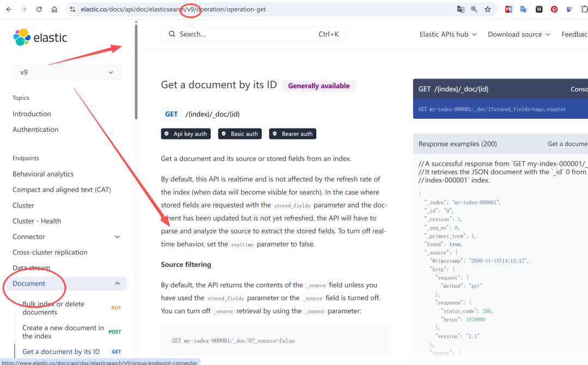Reload the page
The image size is (588, 365).
pyautogui.click(x=39, y=9)
